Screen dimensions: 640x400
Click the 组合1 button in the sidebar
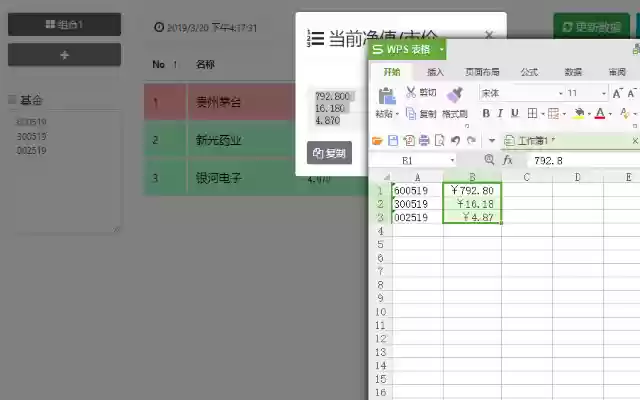coord(64,24)
